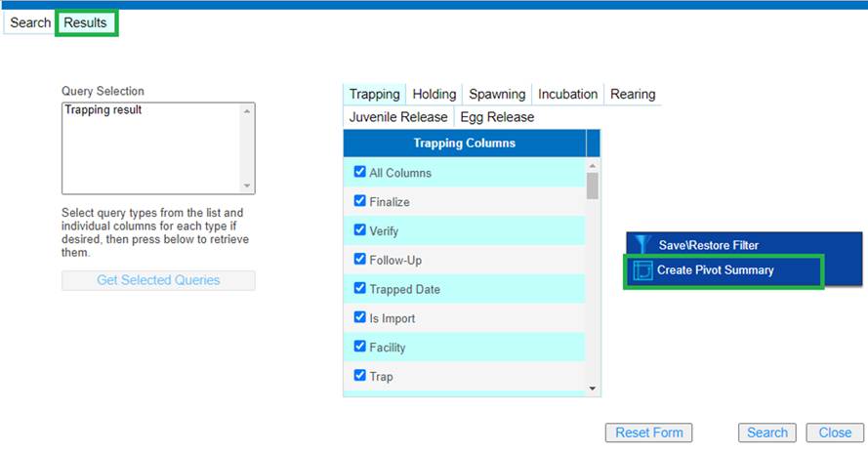
Task: Select Trapping result in Query Selection box
Action: click(103, 110)
